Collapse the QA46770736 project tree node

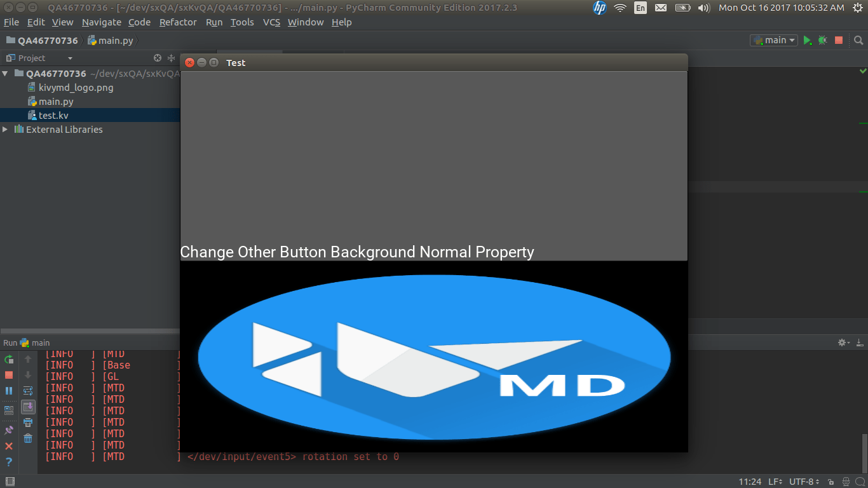click(x=6, y=73)
